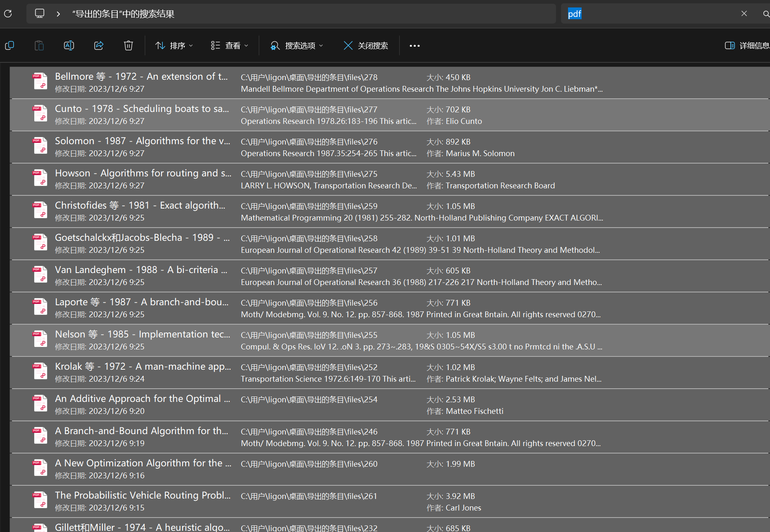Click author text Marius M. Solomon
This screenshot has width=770, height=532.
point(480,153)
